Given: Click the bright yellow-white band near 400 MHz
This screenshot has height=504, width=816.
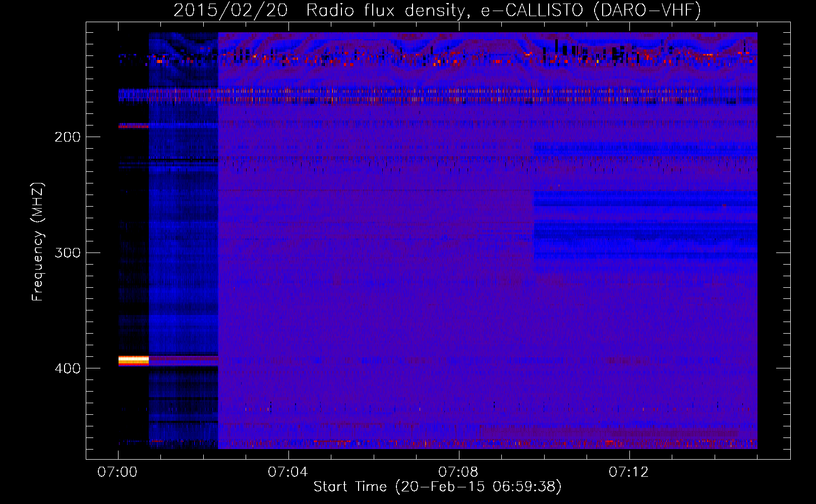Looking at the screenshot, I should click(x=134, y=360).
